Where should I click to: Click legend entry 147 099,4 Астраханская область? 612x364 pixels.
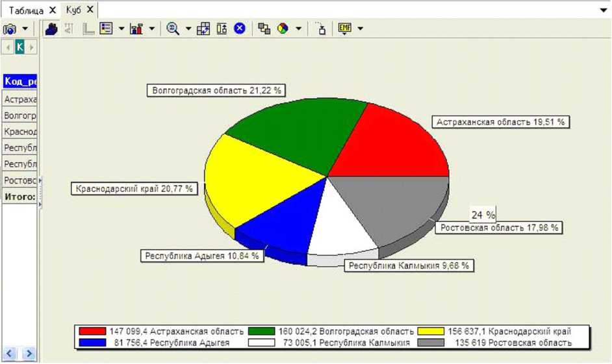click(x=177, y=332)
